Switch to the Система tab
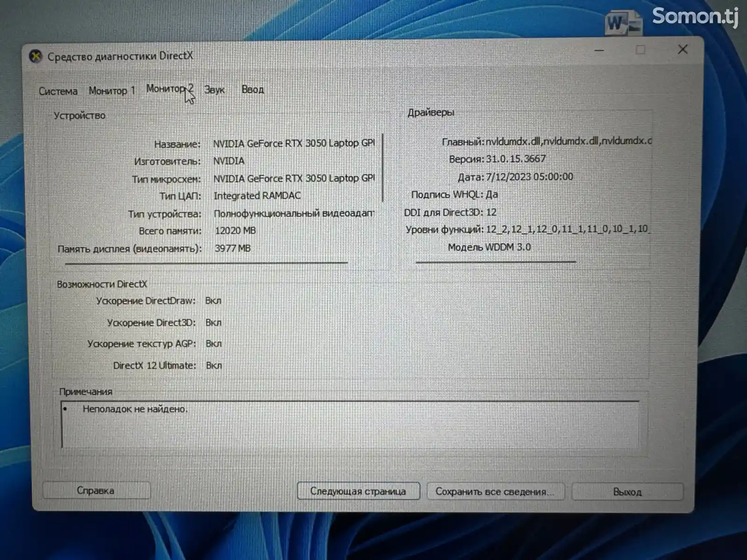The width and height of the screenshot is (747, 560). (58, 91)
